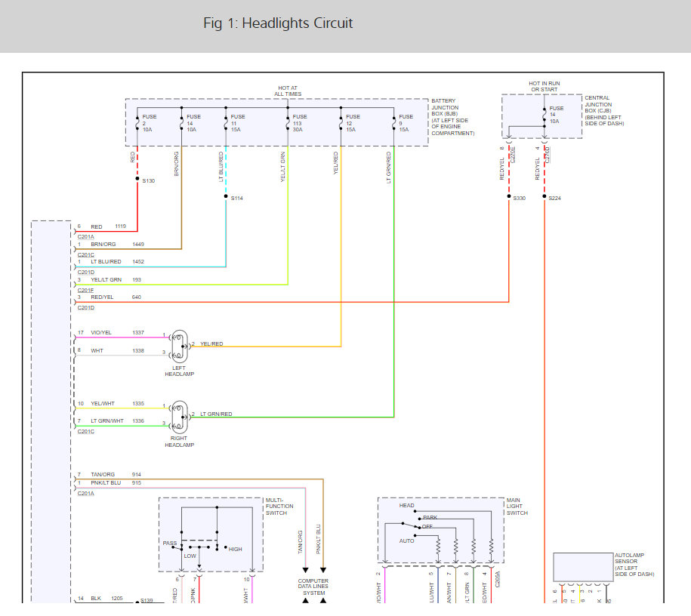Viewport: 691px width, 616px height.
Task: Click the Main Light Switch label
Action: [517, 507]
